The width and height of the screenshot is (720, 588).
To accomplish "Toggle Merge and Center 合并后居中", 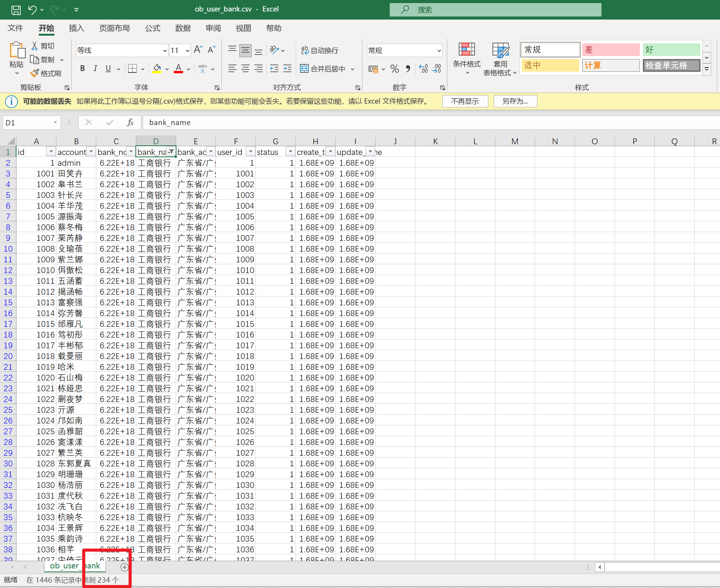I will coord(323,69).
